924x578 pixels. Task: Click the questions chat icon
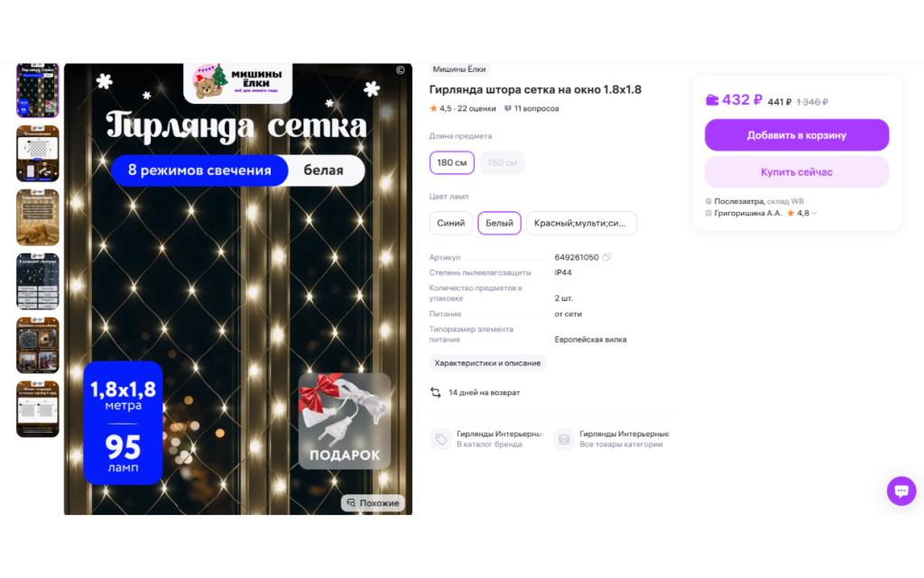(x=507, y=108)
